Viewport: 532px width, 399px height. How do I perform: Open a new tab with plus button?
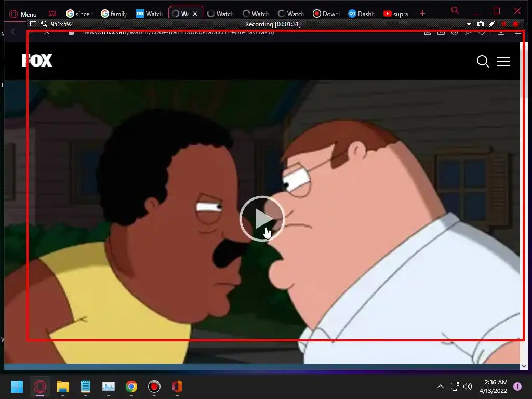click(x=422, y=14)
